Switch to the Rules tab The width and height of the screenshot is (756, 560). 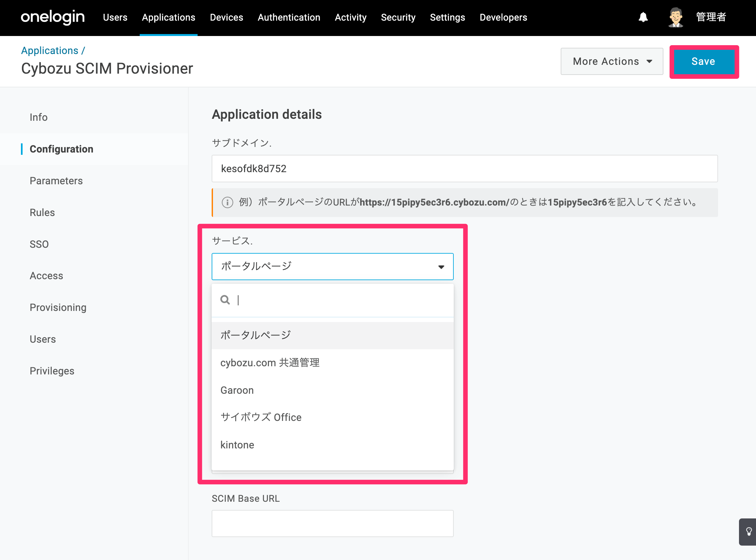click(x=42, y=212)
